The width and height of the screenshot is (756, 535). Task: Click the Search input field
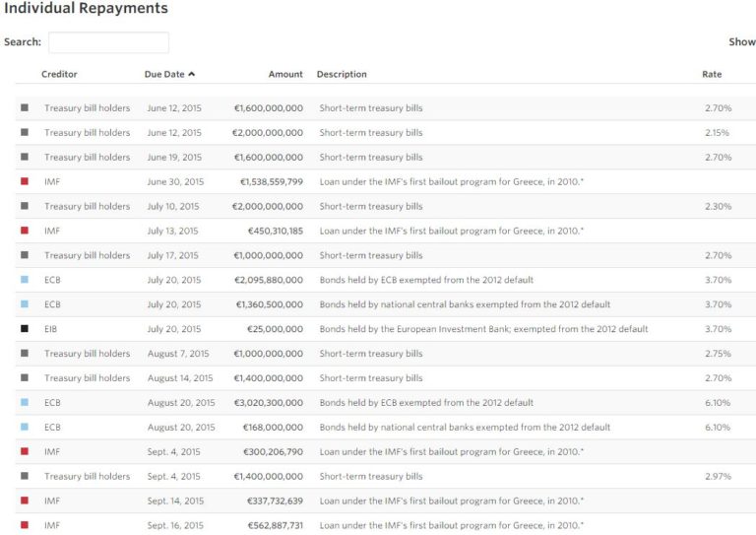coord(108,42)
